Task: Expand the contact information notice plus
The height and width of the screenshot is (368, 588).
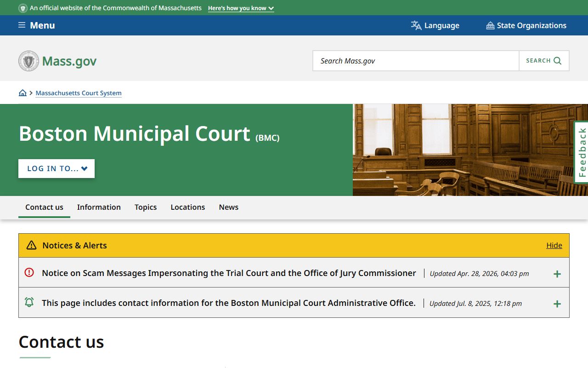Action: pyautogui.click(x=557, y=304)
